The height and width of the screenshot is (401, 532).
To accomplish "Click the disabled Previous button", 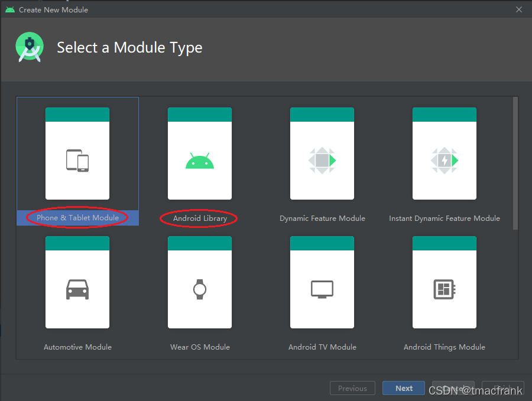I will [x=352, y=388].
